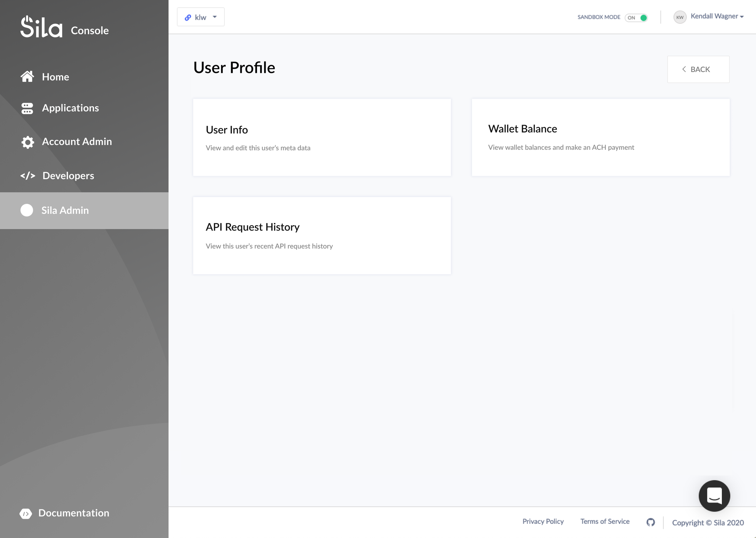756x538 pixels.
Task: Click the Home house icon
Action: tap(27, 77)
